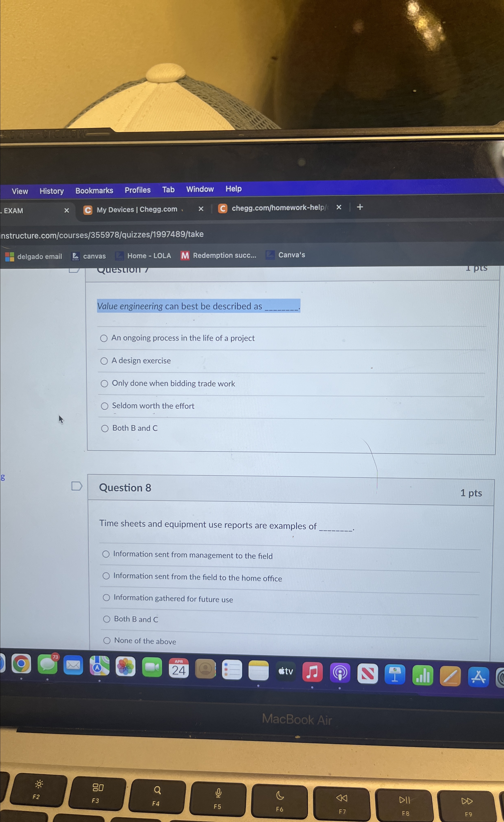504x822 pixels.
Task: Open the Bookmarks menu
Action: [94, 190]
